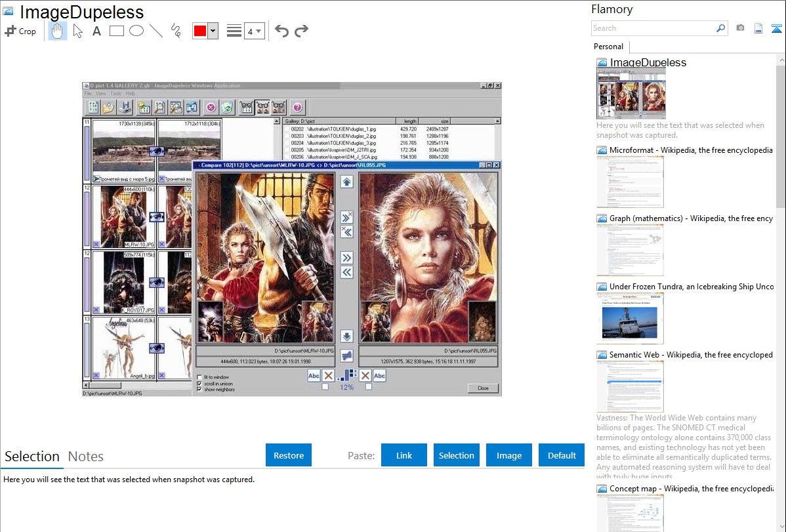Click the search magnifier icon
The width and height of the screenshot is (786, 532).
tap(721, 28)
